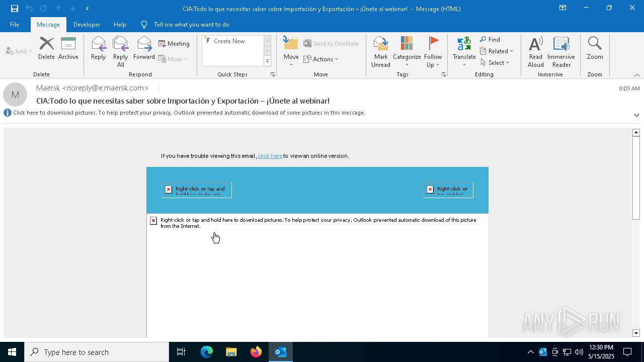644x362 pixels.
Task: Click Reply All
Action: coord(121,52)
